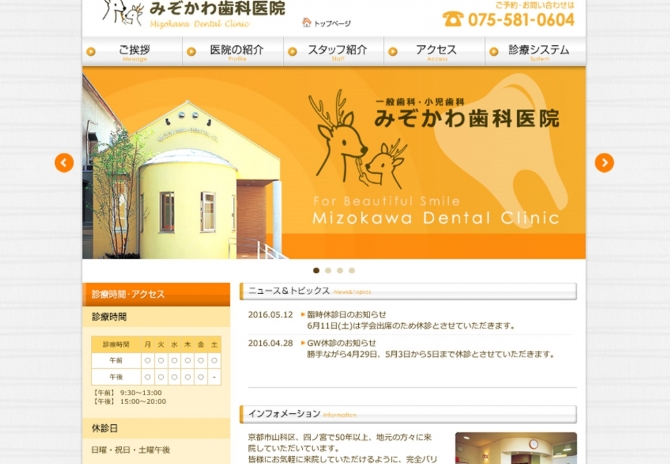This screenshot has height=464, width=670.
Task: Open the スタッフ紹介 Staff menu item
Action: [334, 51]
